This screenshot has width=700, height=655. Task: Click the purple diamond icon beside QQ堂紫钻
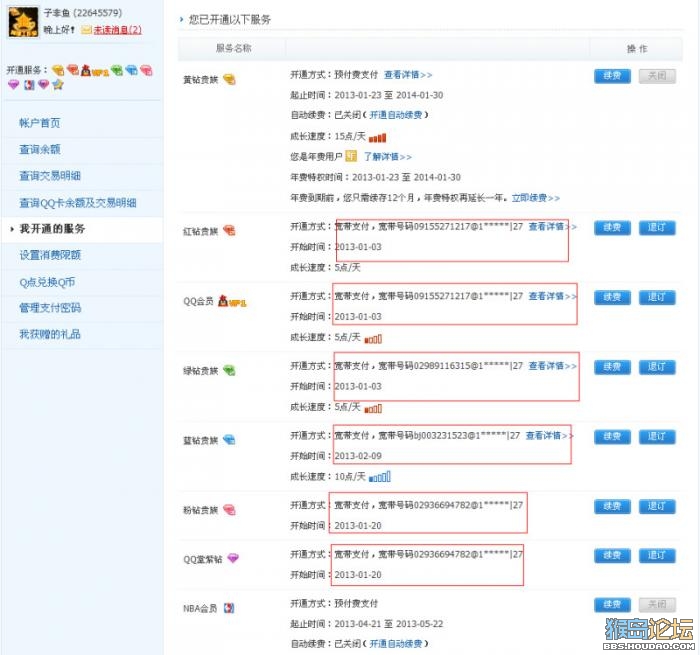tap(233, 558)
